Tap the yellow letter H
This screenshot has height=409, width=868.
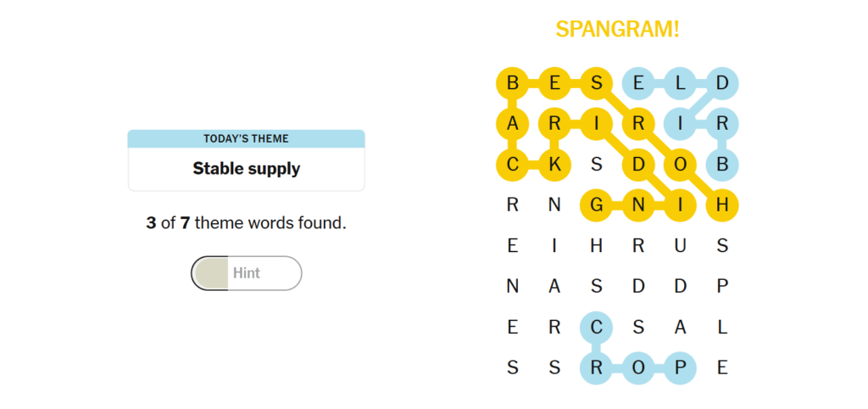[x=722, y=205]
